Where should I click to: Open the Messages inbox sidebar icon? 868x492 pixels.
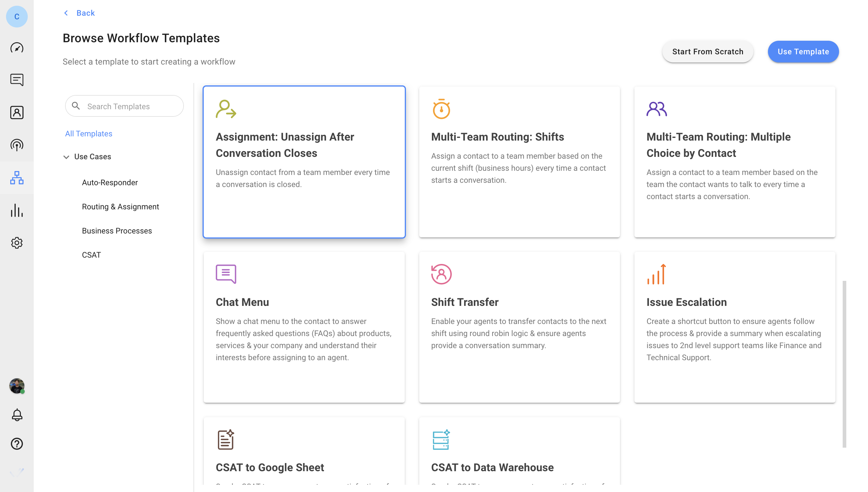[17, 80]
